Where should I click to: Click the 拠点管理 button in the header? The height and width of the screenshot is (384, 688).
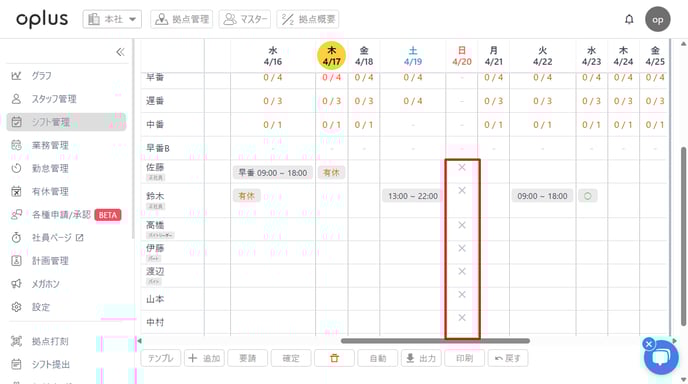coord(182,19)
